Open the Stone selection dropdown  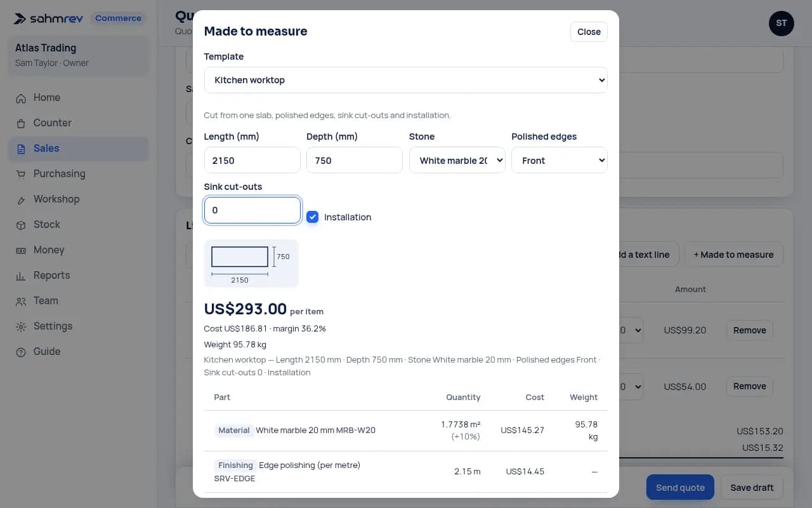pos(457,160)
